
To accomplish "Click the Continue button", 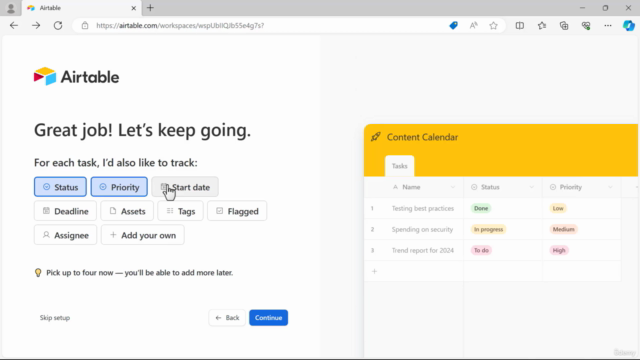I will pyautogui.click(x=269, y=318).
